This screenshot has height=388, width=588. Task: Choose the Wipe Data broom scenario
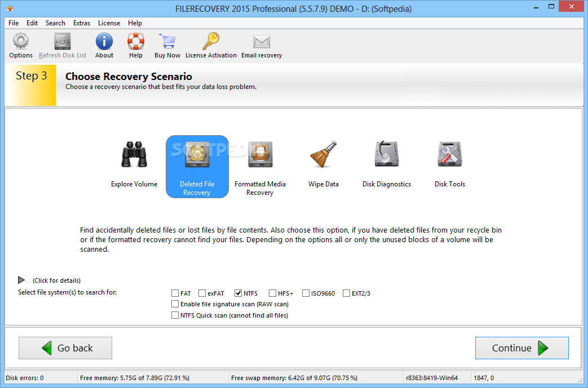coord(323,165)
